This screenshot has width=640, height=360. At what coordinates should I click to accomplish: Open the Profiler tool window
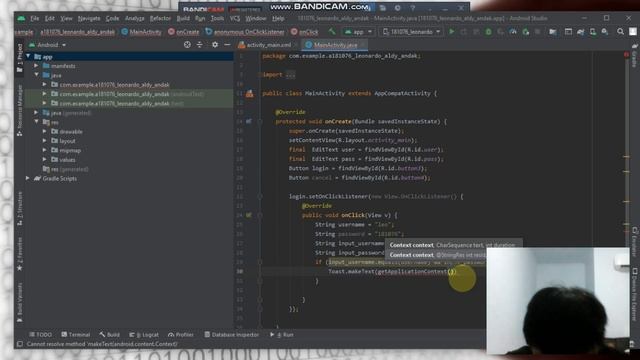click(x=181, y=335)
